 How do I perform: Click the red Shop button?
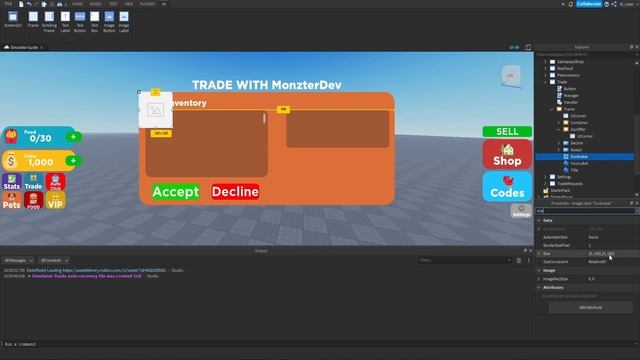pyautogui.click(x=507, y=155)
